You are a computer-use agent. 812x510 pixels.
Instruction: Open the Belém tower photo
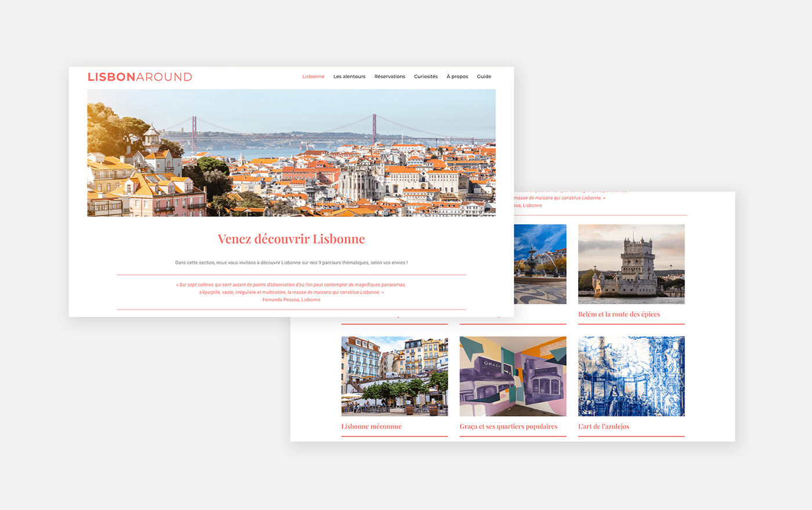[x=631, y=264]
